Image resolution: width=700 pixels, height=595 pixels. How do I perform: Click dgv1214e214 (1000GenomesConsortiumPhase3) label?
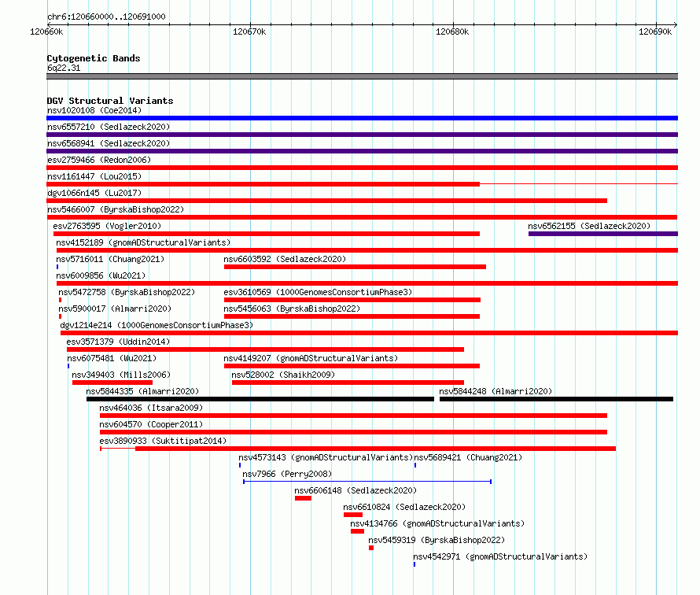[157, 325]
